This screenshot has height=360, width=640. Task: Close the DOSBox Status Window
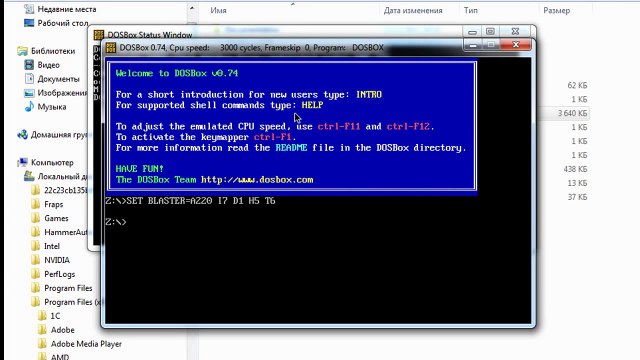(x=516, y=31)
